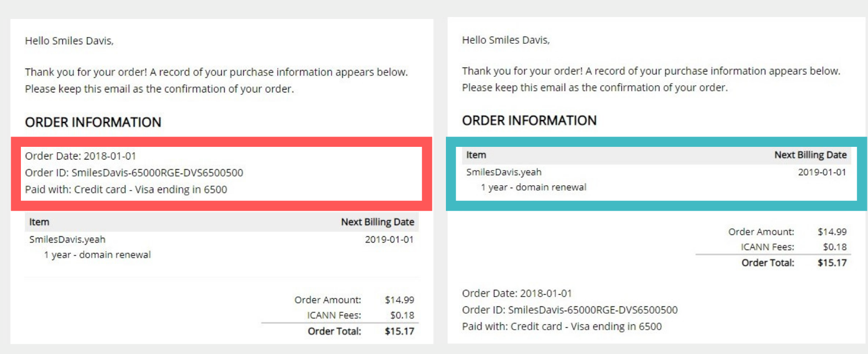Click 2019-01-01 billing date in left email

[x=389, y=239]
